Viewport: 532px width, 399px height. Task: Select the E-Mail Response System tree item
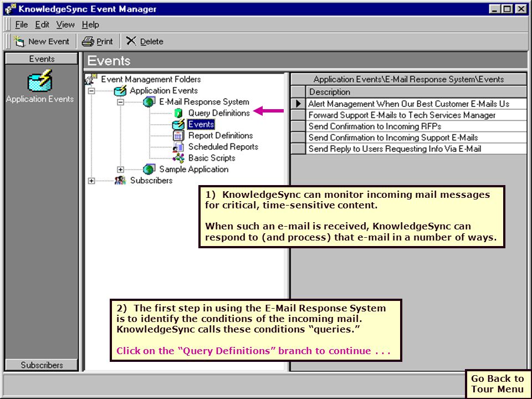(204, 102)
